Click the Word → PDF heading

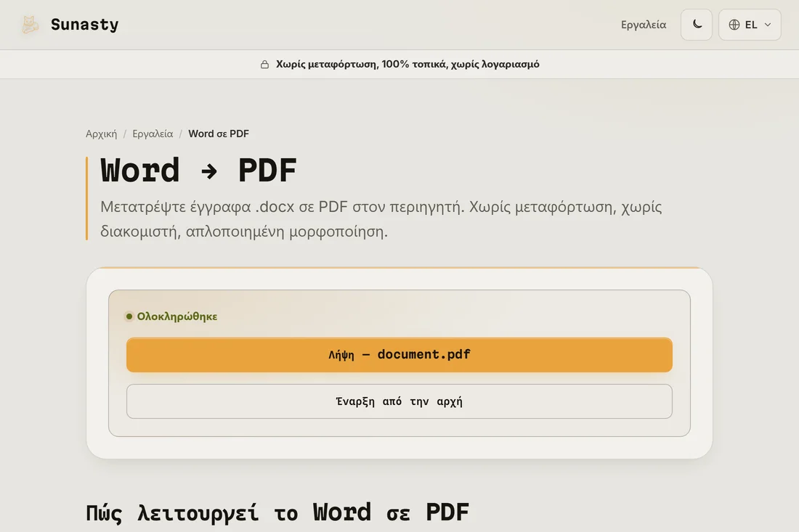click(x=199, y=170)
